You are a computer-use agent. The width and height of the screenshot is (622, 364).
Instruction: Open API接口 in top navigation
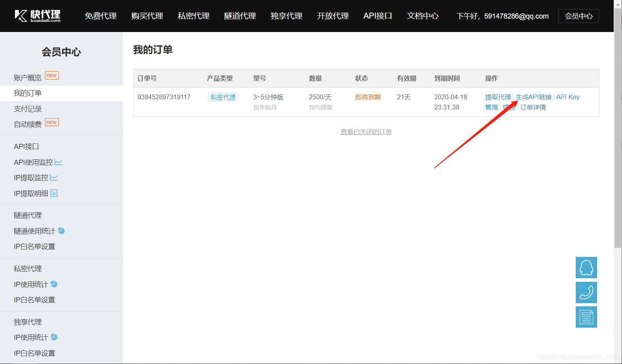[x=378, y=16]
